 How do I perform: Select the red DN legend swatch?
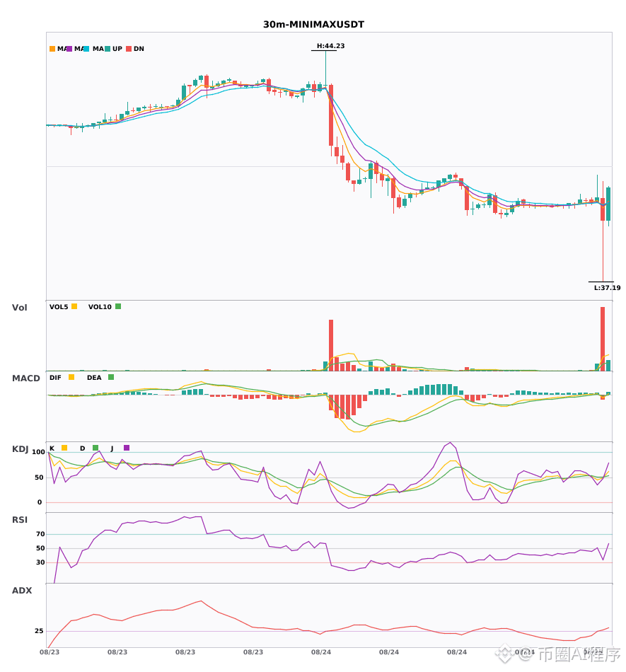point(129,49)
